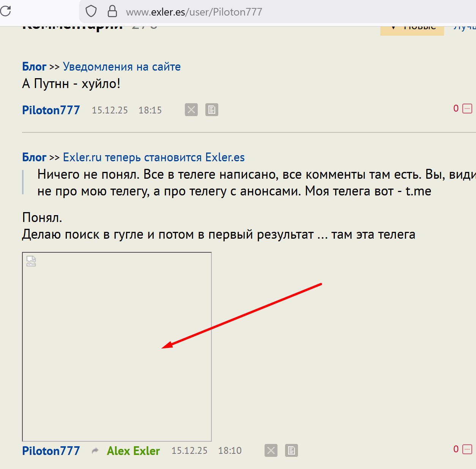Click reply arrow icon before Alex Exler
Image resolution: width=476 pixels, height=469 pixels.
click(95, 450)
